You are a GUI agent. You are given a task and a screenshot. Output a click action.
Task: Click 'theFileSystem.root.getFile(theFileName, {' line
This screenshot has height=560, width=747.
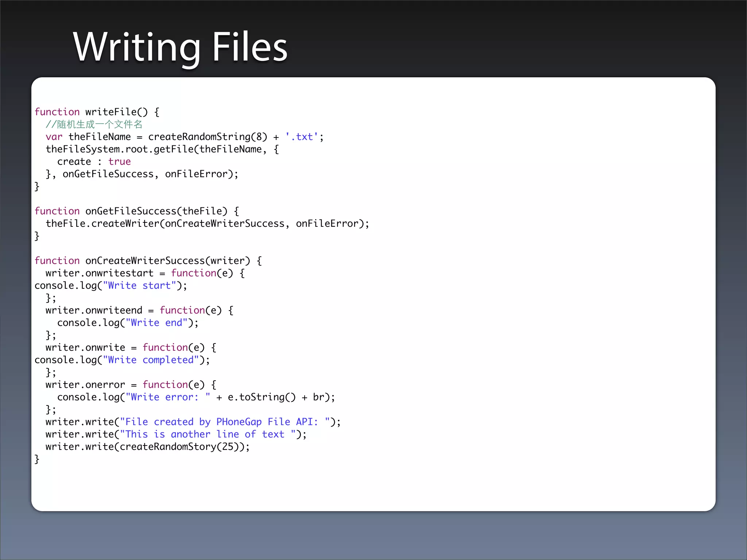tap(162, 149)
